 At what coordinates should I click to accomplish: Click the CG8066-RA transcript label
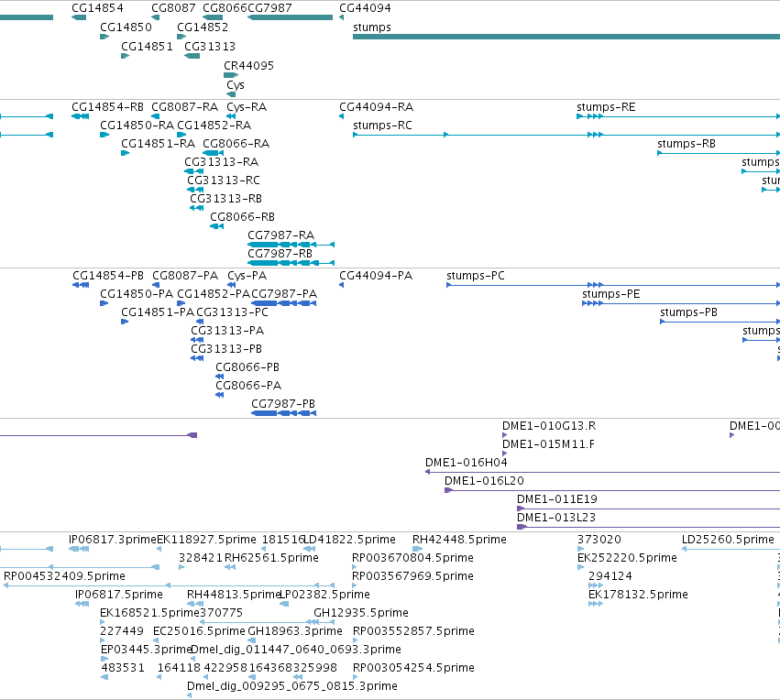(x=236, y=144)
